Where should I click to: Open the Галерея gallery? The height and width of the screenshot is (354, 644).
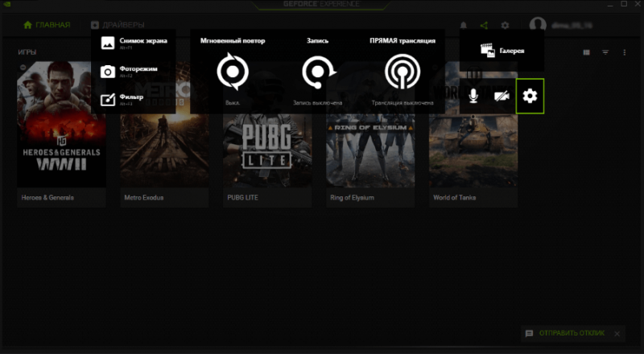[502, 51]
